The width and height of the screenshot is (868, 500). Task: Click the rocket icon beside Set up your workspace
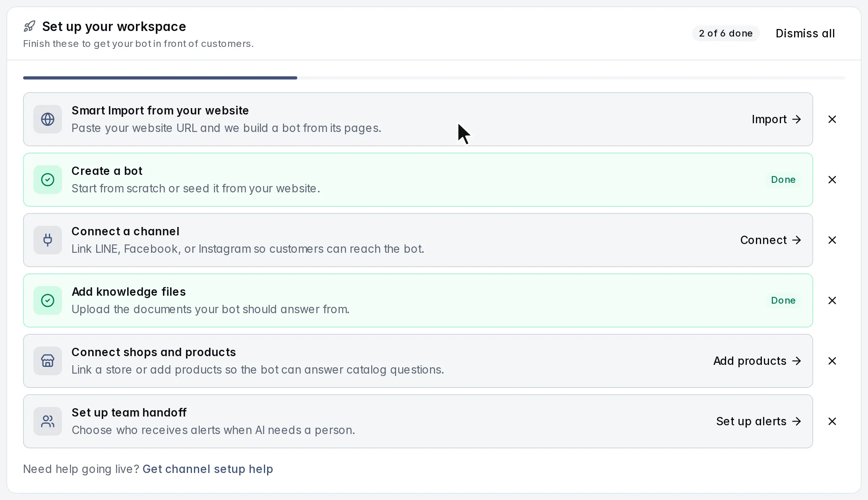[29, 27]
